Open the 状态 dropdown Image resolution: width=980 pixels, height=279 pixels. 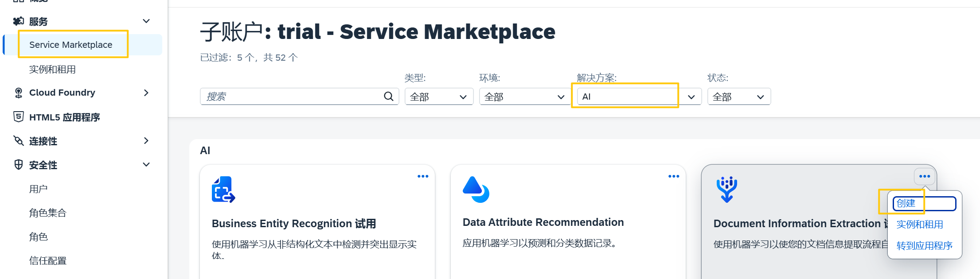click(x=739, y=97)
